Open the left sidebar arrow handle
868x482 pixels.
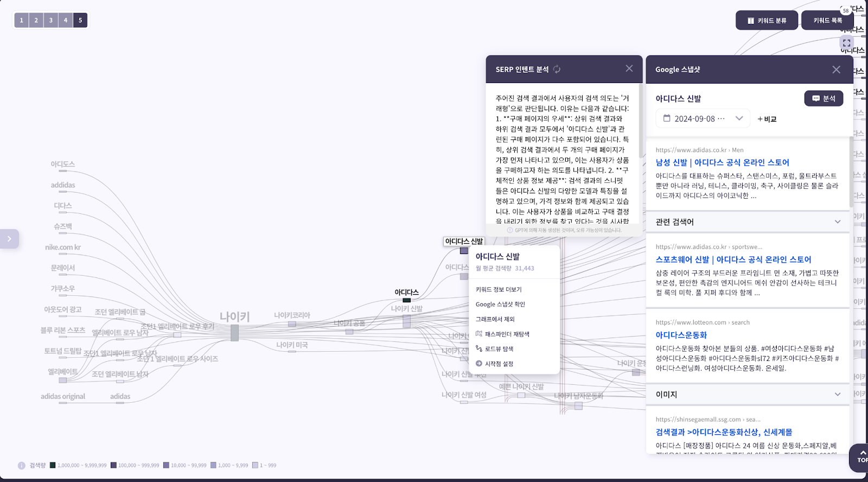(x=9, y=239)
